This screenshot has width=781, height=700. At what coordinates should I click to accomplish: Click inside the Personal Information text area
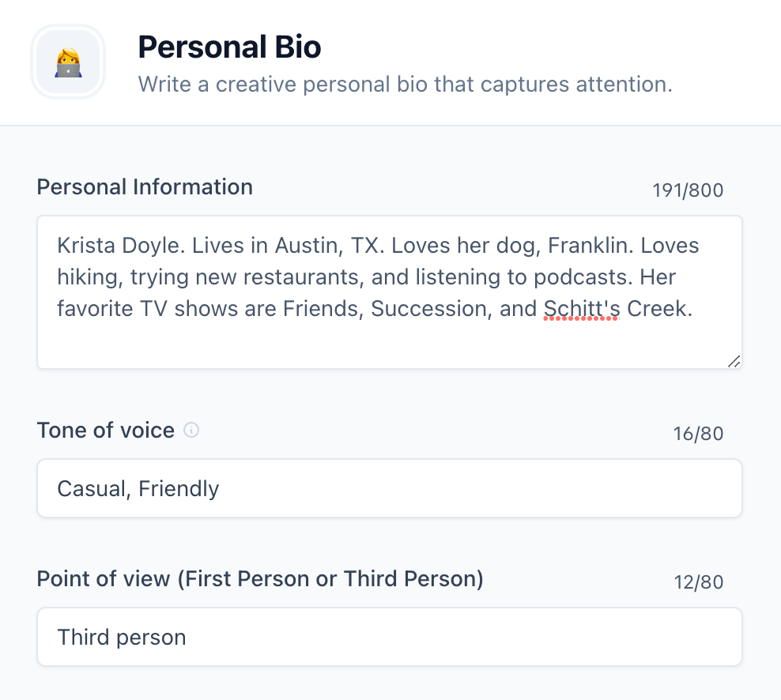[x=389, y=292]
